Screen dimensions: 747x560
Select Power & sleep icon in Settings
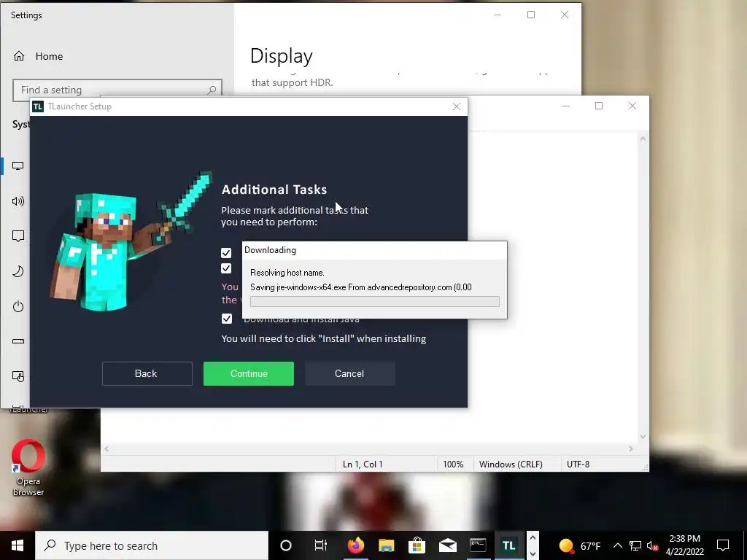pyautogui.click(x=18, y=306)
